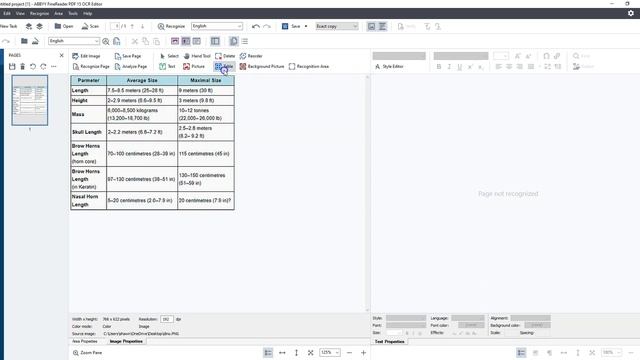Open the Recognize menu
Screen dimensions: 640x360
(39, 13)
